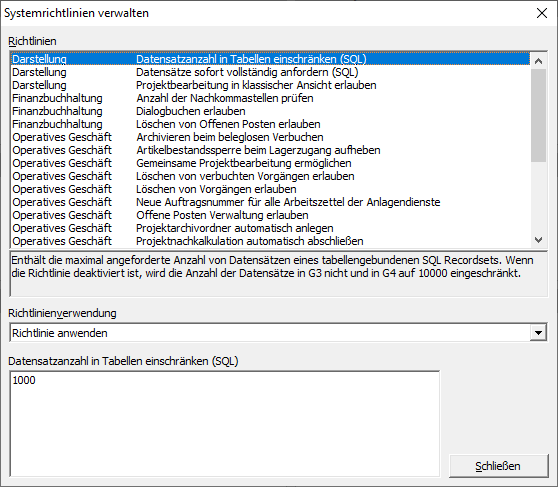
Task: Select 'Löschen von Vorgängen erlauben' entry
Action: (271, 189)
